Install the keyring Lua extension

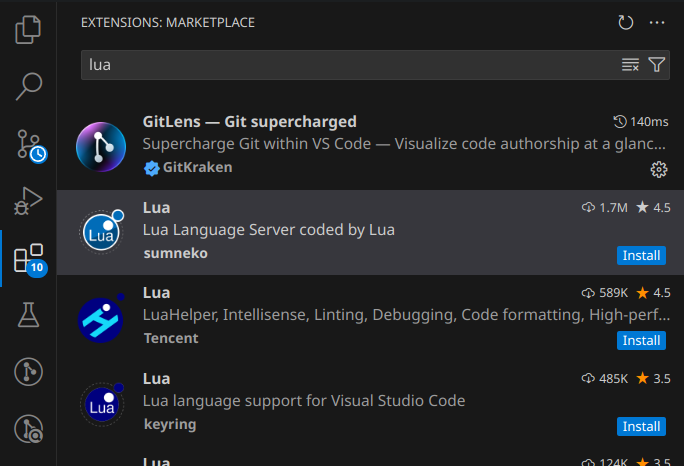(x=641, y=426)
